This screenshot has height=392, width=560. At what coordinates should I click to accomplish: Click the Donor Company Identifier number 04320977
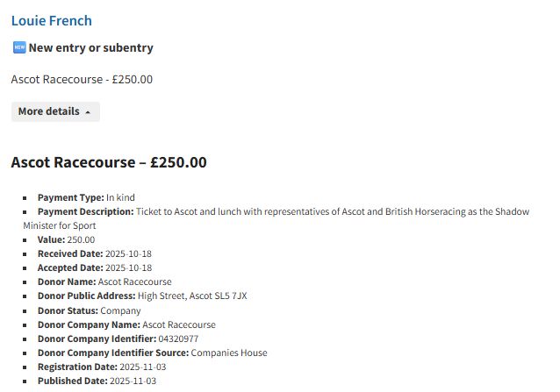[x=178, y=339]
